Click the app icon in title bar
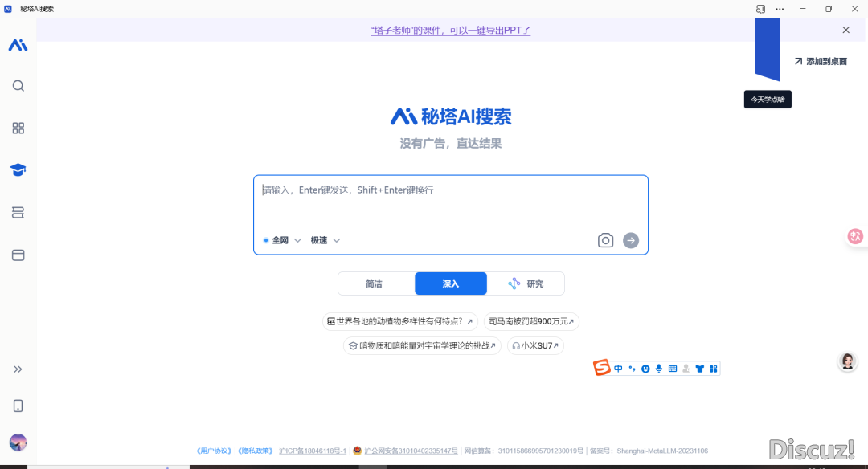The image size is (868, 469). 8,9
